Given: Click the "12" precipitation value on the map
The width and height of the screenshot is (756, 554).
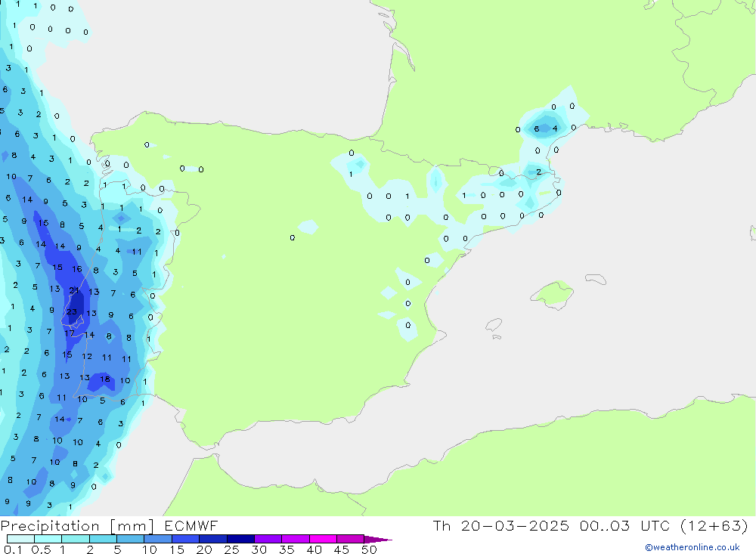Looking at the screenshot, I should 87,356.
